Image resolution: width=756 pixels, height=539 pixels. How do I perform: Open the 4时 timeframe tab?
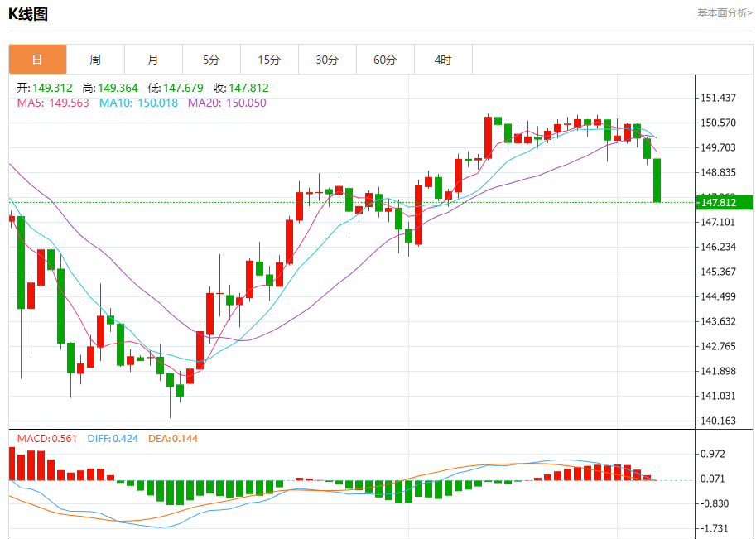(x=443, y=60)
